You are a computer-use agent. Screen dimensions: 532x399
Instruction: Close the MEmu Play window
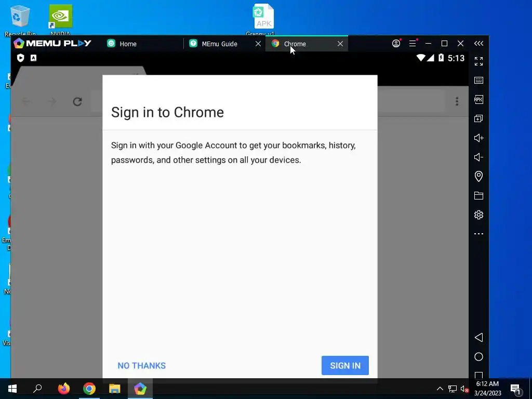tap(460, 44)
